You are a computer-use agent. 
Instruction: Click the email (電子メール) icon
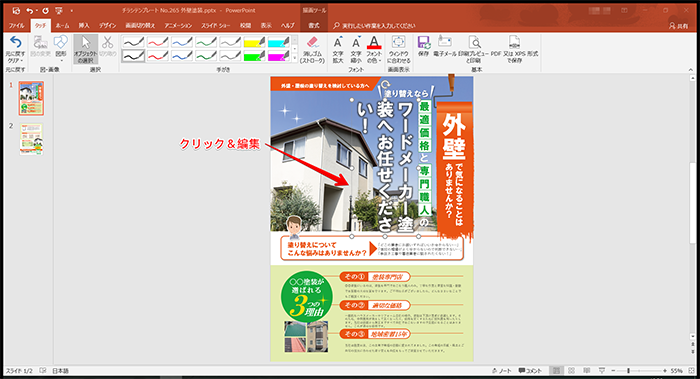(x=445, y=46)
